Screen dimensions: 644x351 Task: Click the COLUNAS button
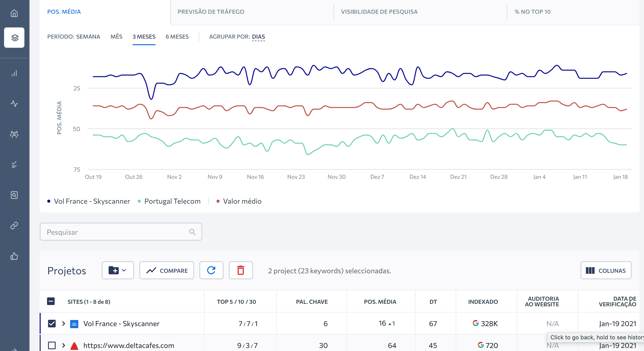606,270
